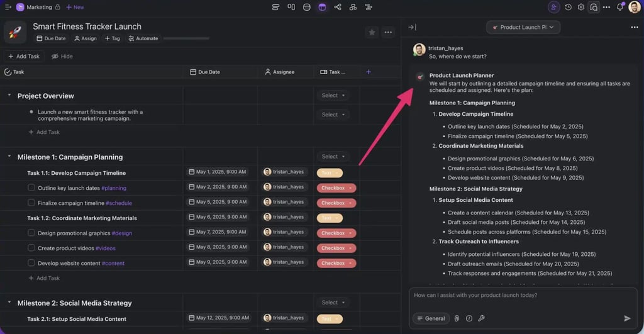Click the project progress bar
The height and width of the screenshot is (334, 644).
[x=186, y=38]
